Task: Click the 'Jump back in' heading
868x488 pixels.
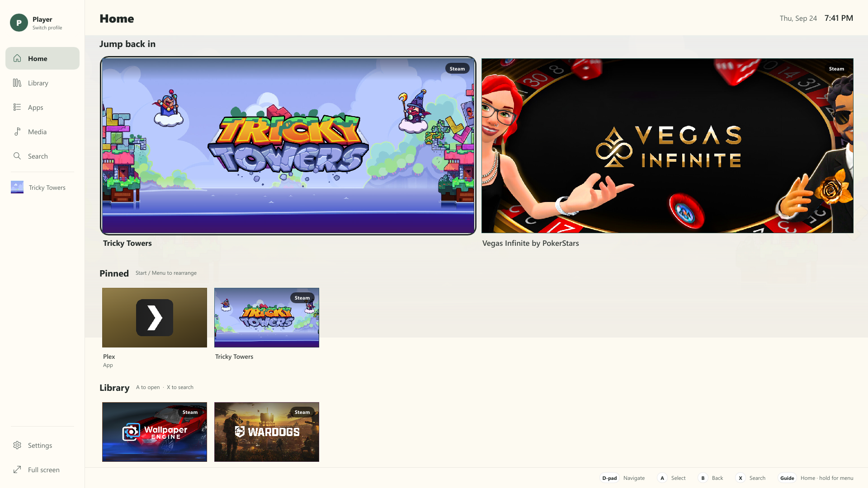Action: [127, 44]
